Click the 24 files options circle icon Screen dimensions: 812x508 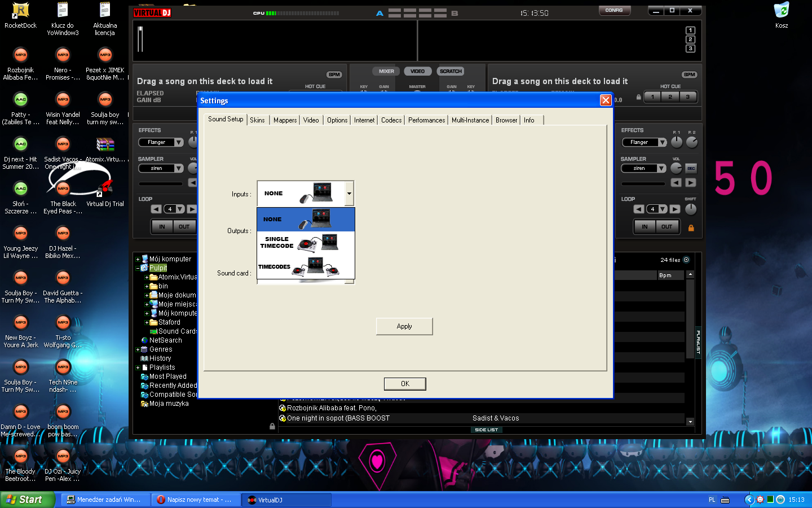coord(686,260)
